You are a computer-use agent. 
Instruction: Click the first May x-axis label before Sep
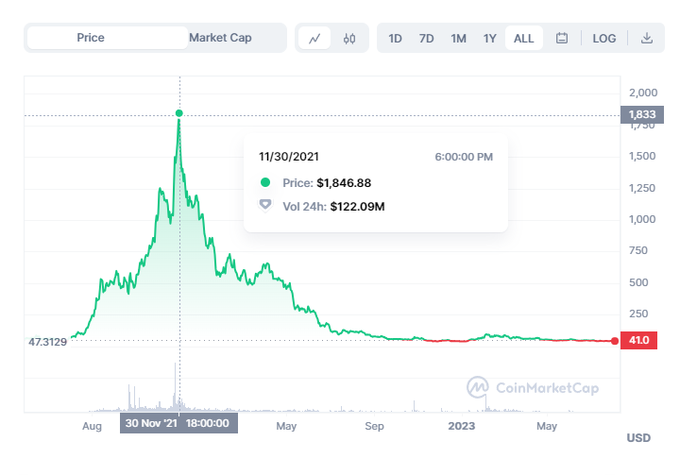point(286,426)
